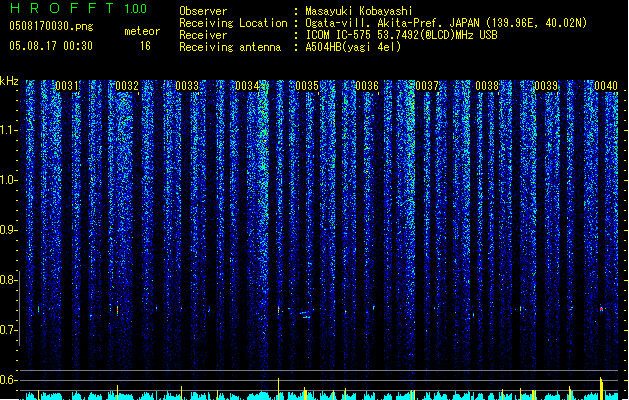
Task: Click the 0.9 kHz axis tick label
Action: [x=8, y=230]
